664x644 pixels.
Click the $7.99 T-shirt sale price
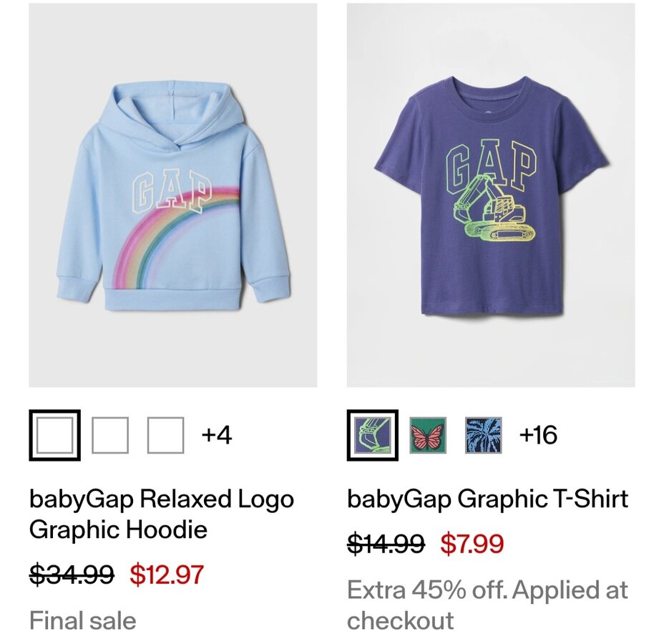[x=472, y=544]
